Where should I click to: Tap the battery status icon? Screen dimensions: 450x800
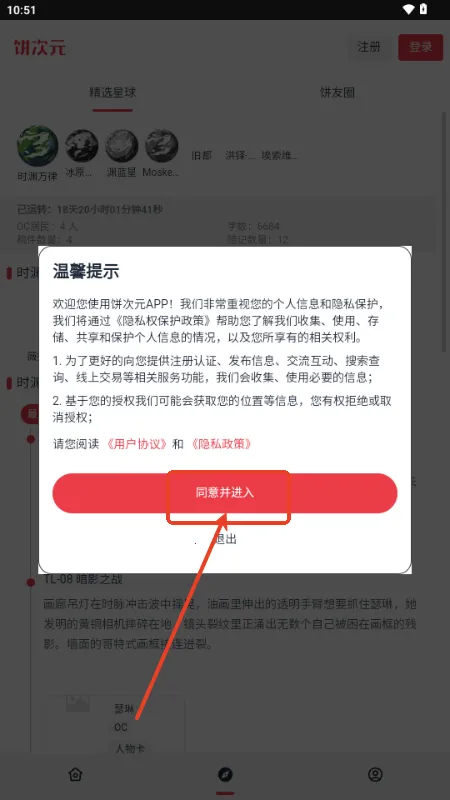tap(423, 9)
